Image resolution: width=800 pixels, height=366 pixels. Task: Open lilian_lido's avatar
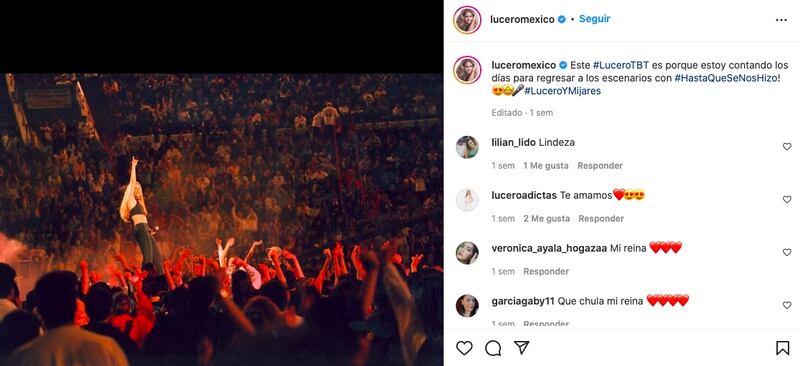coord(467,147)
